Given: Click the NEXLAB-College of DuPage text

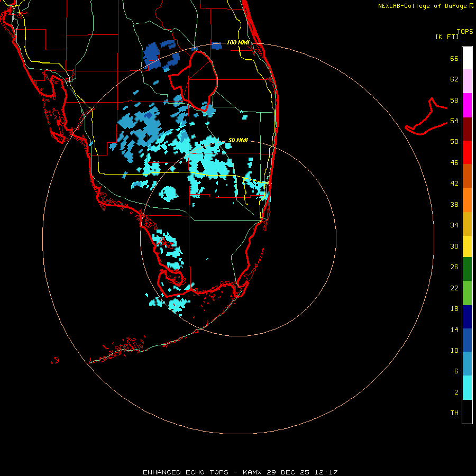Looking at the screenshot, I should point(422,6).
